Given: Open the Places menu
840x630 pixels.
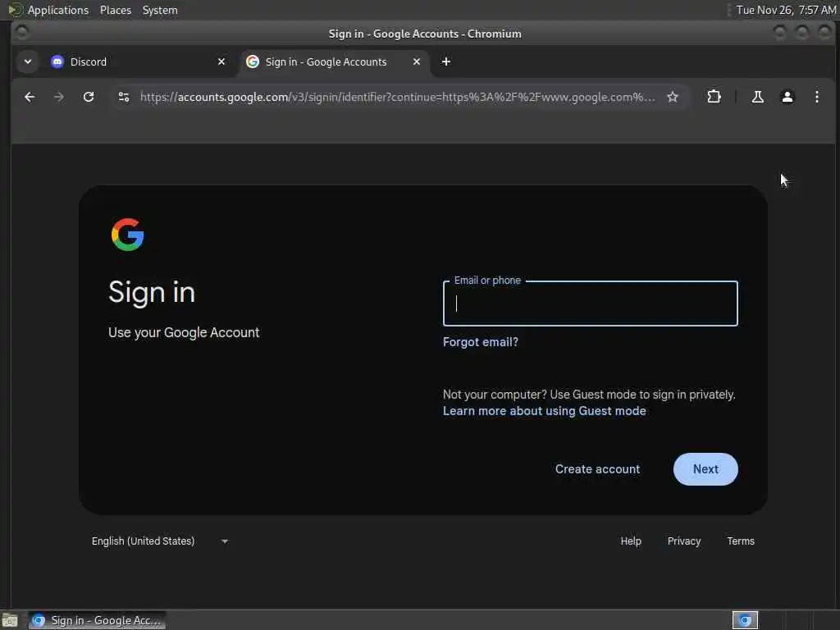Looking at the screenshot, I should pyautogui.click(x=115, y=10).
